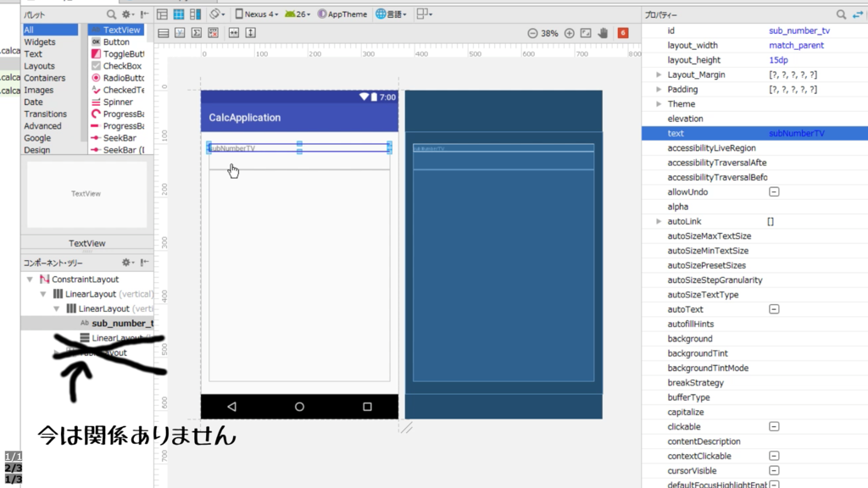
Task: Show Design and Blueprint side by side
Action: 196,14
